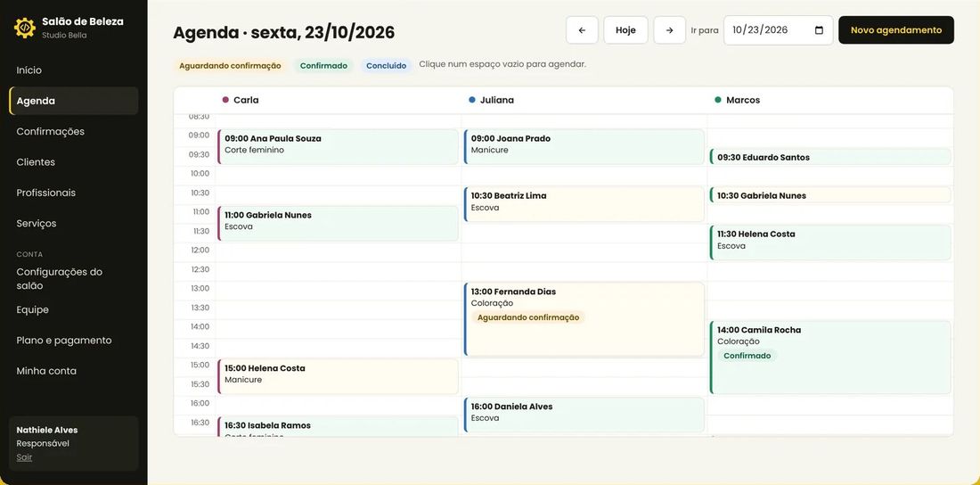Select the 09:00 Ana Paula Souza appointment
The width and height of the screenshot is (980, 485).
(339, 147)
